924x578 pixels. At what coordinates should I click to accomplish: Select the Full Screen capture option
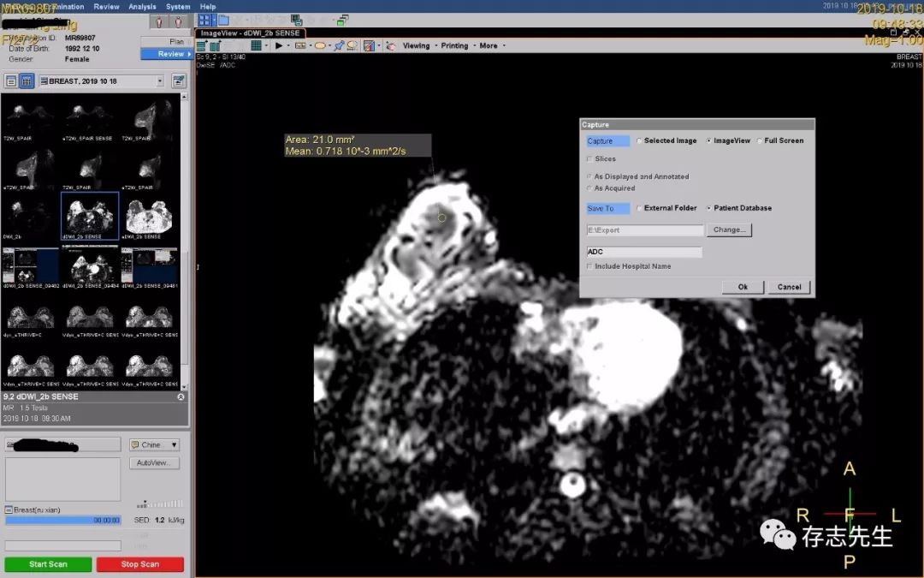click(x=760, y=140)
